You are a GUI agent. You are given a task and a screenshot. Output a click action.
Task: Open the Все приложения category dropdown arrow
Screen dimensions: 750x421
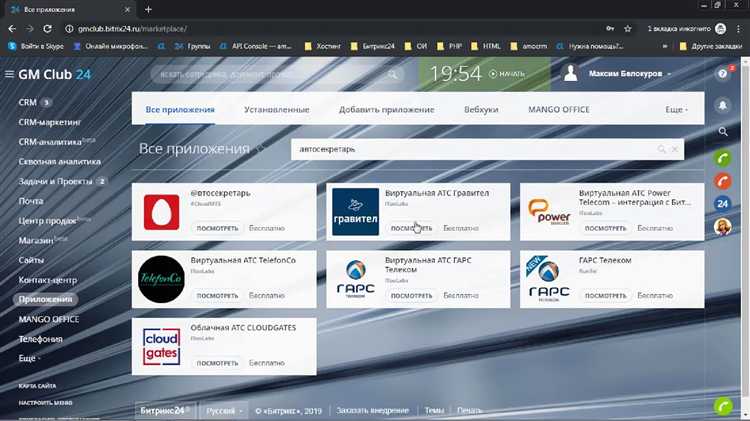(x=261, y=149)
